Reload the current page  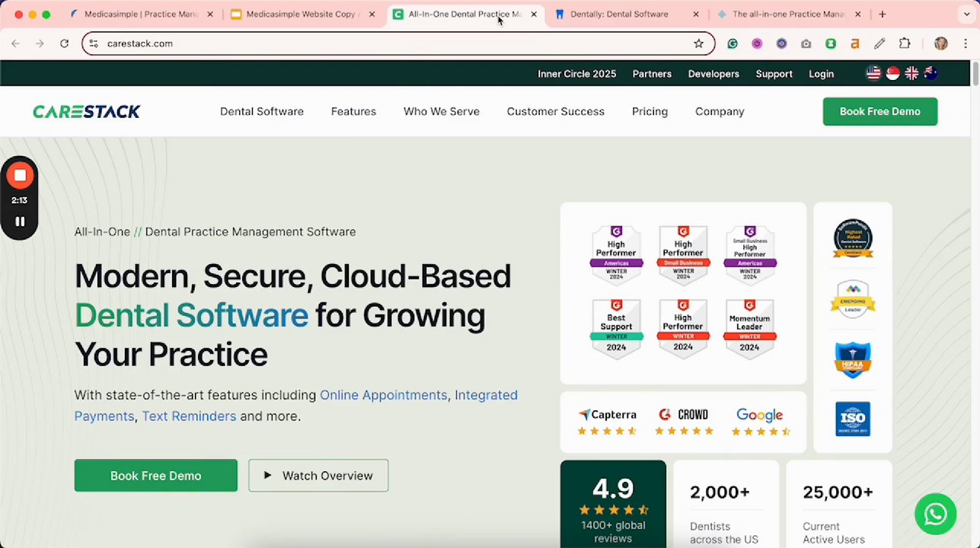(64, 43)
